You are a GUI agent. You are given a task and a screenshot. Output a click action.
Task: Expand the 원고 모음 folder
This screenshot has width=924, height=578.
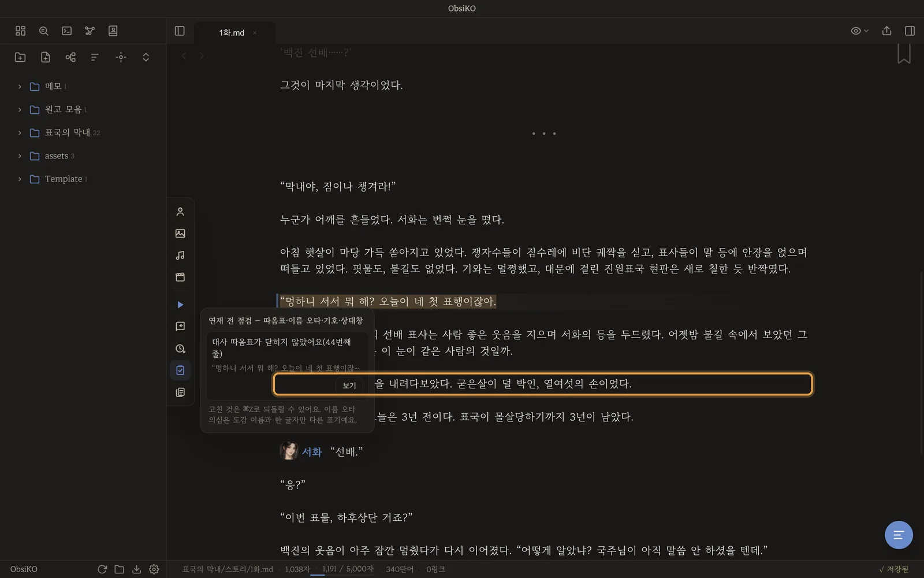tap(20, 110)
